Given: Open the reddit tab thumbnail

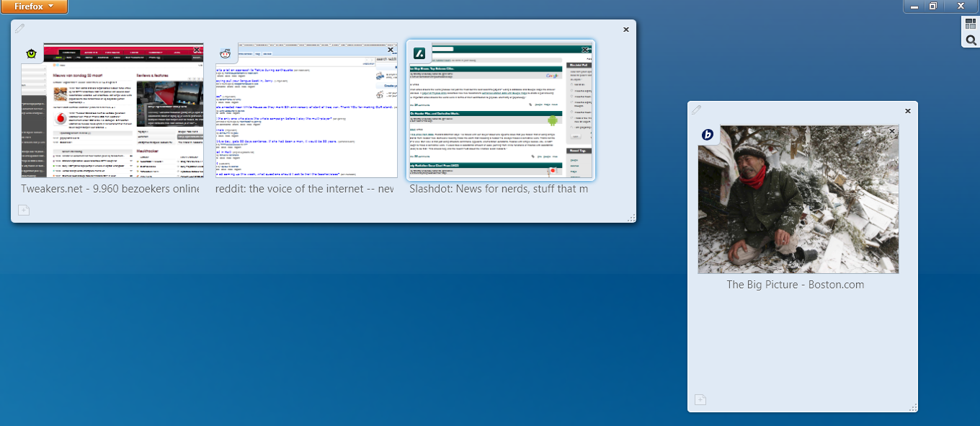Looking at the screenshot, I should click(306, 110).
